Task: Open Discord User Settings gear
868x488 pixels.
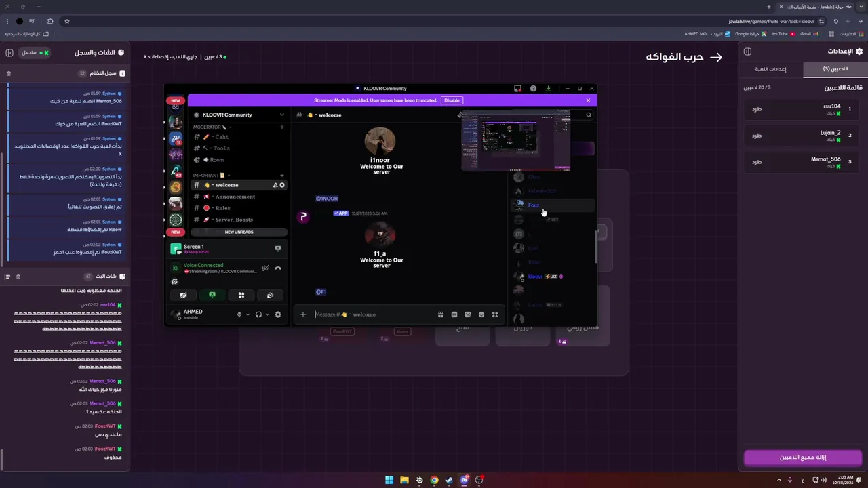Action: click(278, 314)
